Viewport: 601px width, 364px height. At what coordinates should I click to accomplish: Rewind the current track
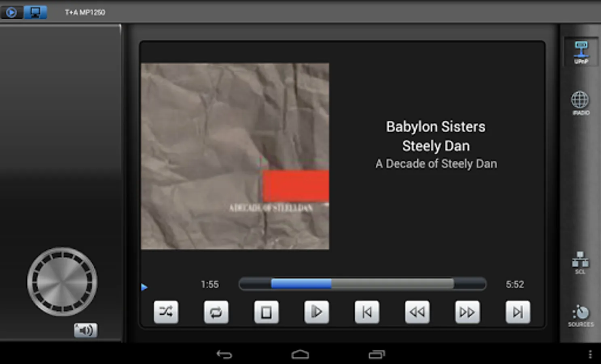417,312
